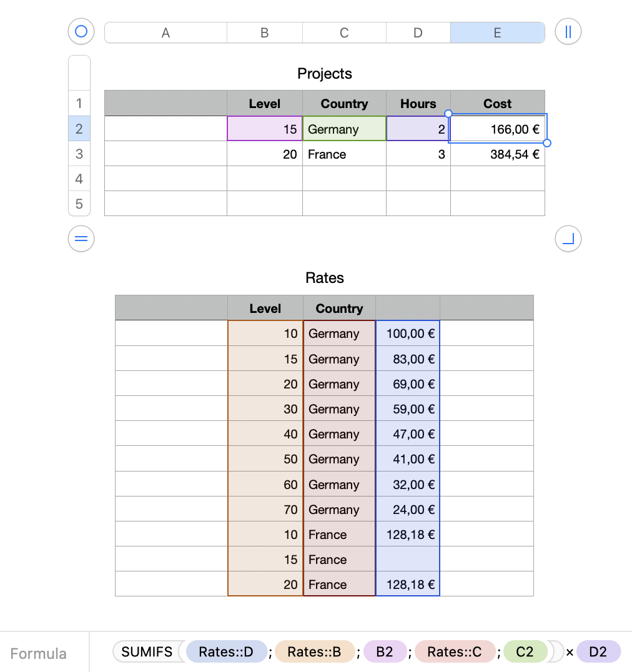
Task: Click the Projects table title
Action: tap(325, 73)
